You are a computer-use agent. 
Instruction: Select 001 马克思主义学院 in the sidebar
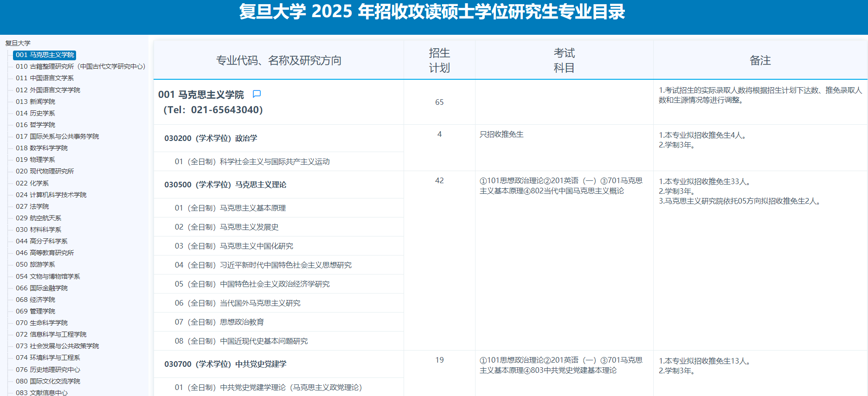[x=45, y=55]
